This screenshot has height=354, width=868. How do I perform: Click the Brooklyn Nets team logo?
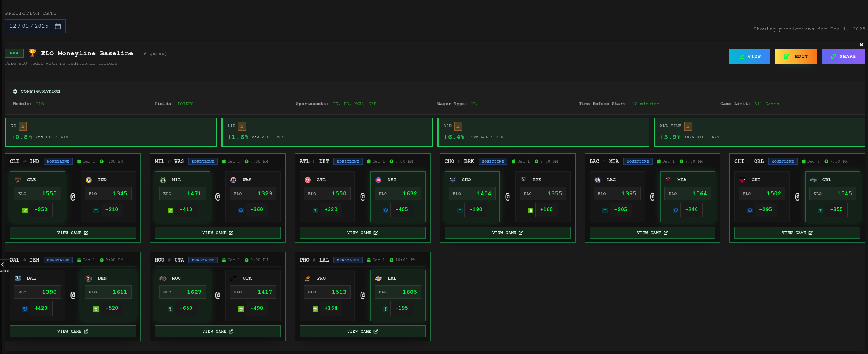(523, 179)
